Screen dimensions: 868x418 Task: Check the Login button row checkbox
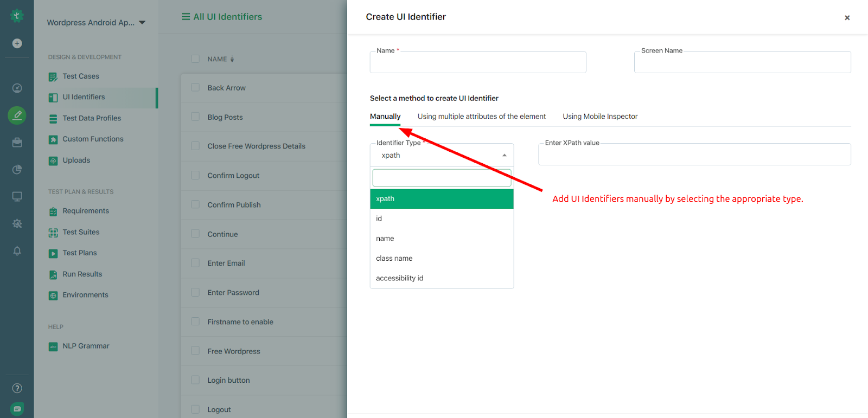195,380
